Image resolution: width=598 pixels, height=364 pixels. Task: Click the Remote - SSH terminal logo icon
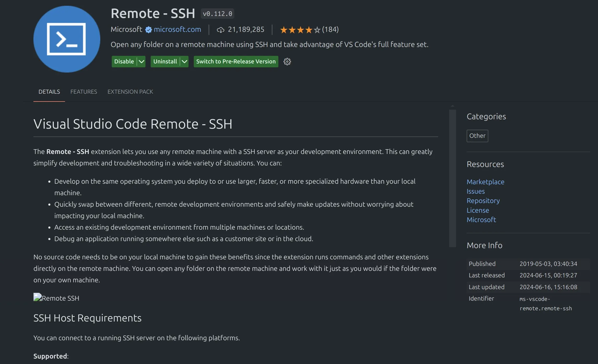67,39
